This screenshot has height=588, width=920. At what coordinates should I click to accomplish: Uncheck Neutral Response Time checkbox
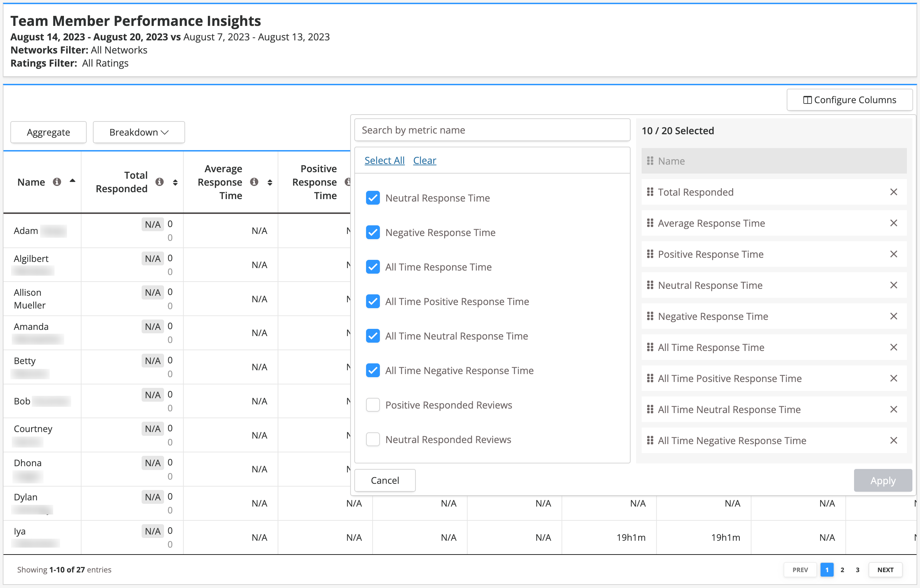(373, 198)
